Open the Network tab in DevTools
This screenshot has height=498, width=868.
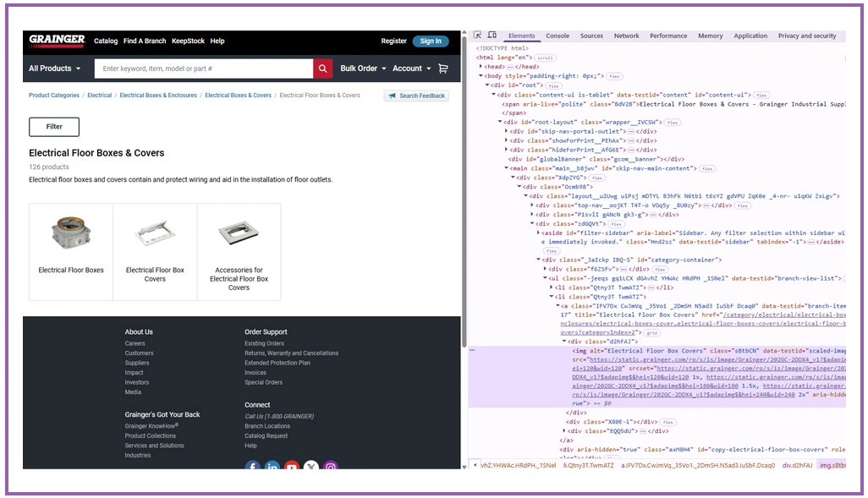pos(626,36)
